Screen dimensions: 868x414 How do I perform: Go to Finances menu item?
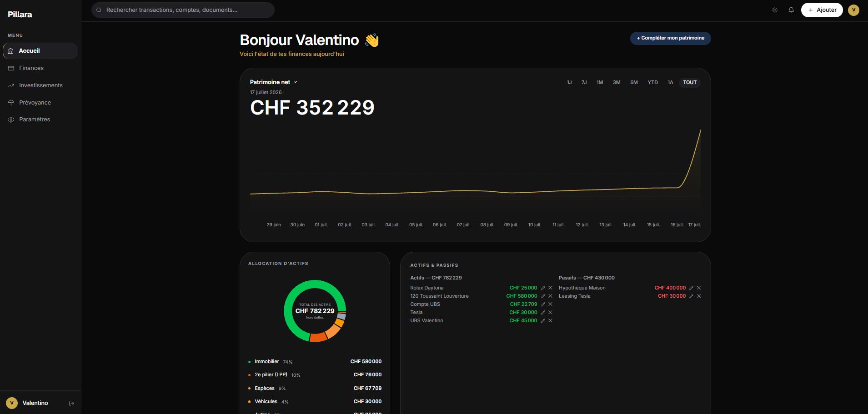click(x=40, y=68)
